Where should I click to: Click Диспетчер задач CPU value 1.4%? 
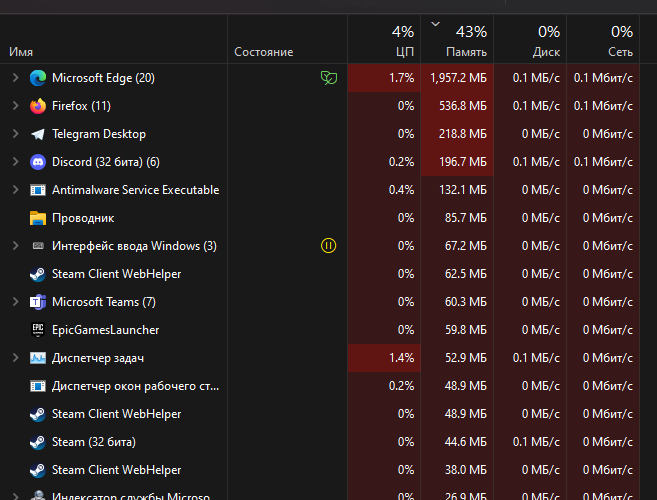click(x=401, y=358)
